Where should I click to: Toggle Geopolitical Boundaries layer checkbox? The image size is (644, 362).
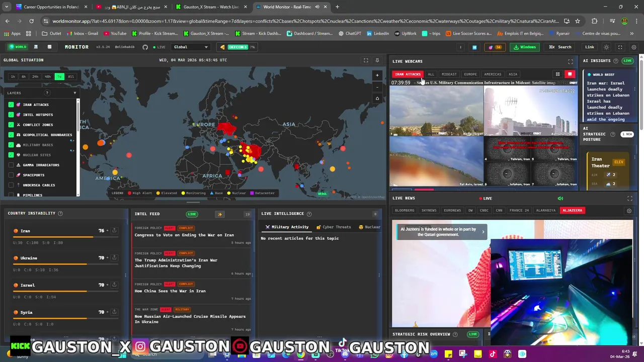click(x=11, y=135)
